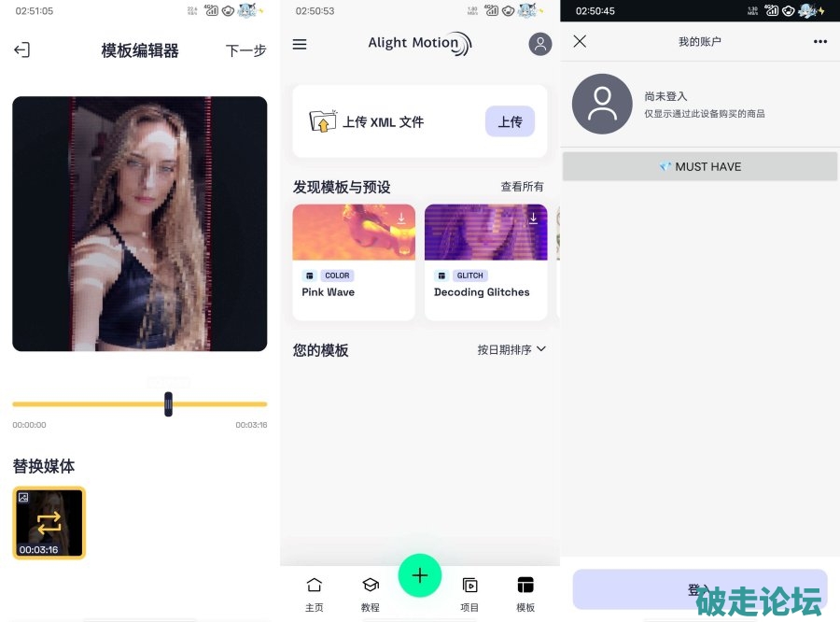Switch to the Tutorials tab (教程)
This screenshot has width=840, height=622.
click(x=371, y=593)
